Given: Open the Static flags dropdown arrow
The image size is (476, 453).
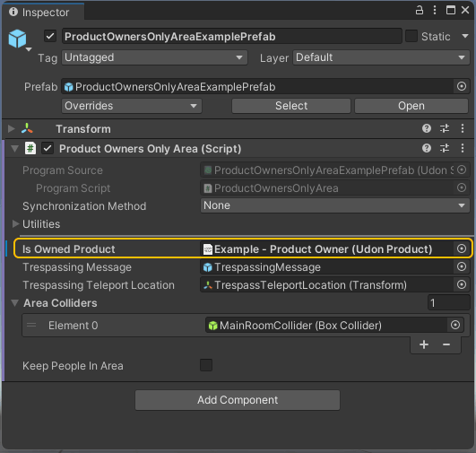Looking at the screenshot, I should [464, 36].
